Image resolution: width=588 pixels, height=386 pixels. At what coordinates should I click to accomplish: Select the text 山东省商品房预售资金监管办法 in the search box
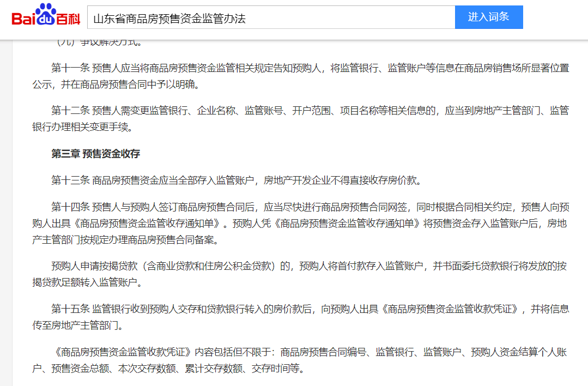pos(169,17)
